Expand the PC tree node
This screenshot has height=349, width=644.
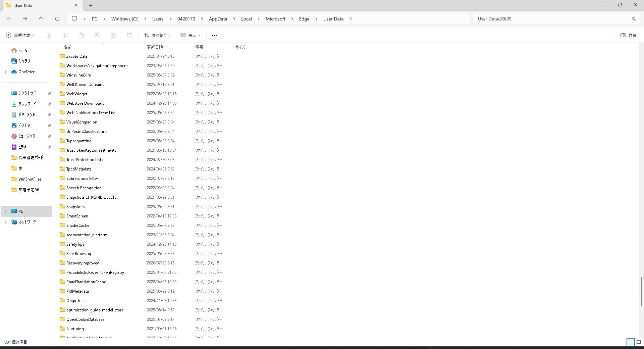coord(5,211)
